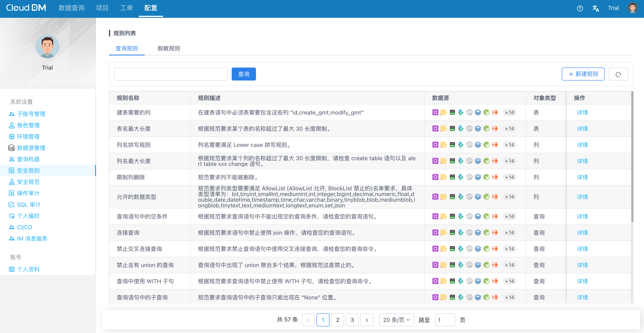644x333 pixels.
Task: Expand +14 datasources in 禁止交叉连接查询 row
Action: click(x=509, y=249)
